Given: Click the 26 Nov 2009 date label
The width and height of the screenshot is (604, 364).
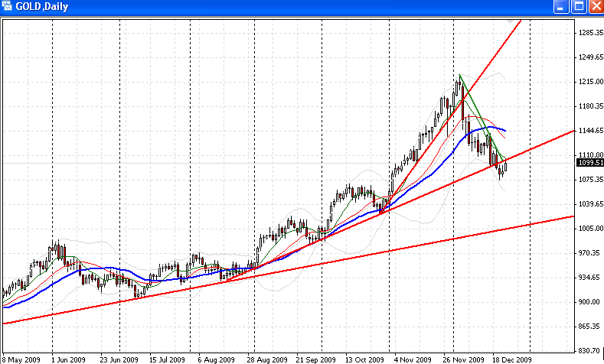Looking at the screenshot, I should pyautogui.click(x=463, y=360).
